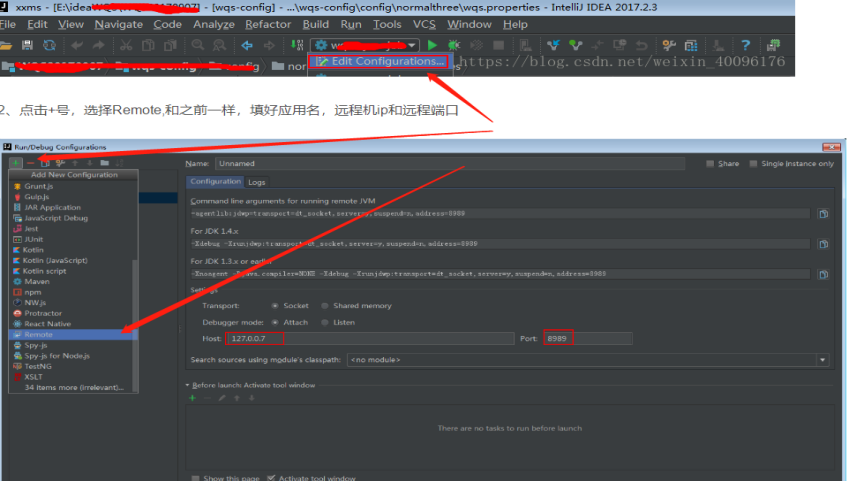This screenshot has width=865, height=481.
Task: Select the Socket transport radio button
Action: pos(275,306)
